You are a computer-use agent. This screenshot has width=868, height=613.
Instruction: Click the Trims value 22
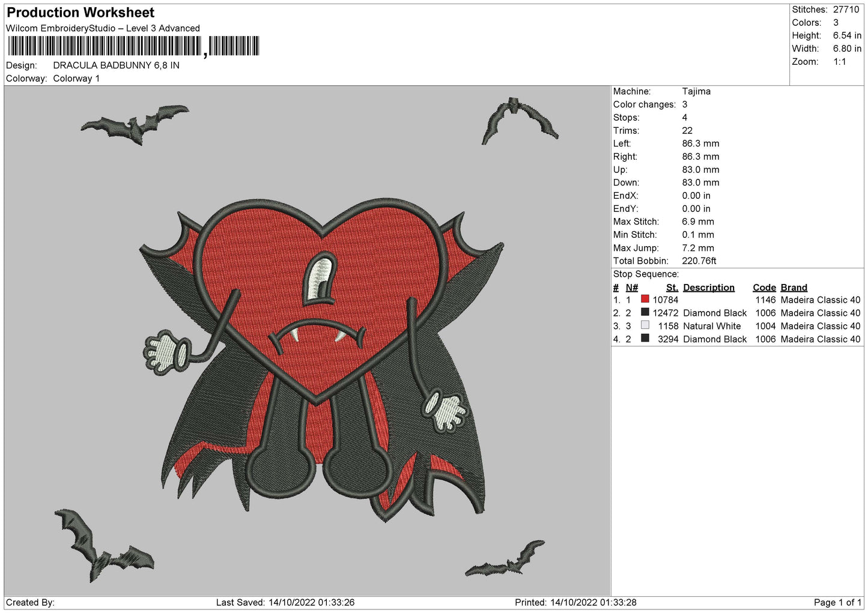687,130
